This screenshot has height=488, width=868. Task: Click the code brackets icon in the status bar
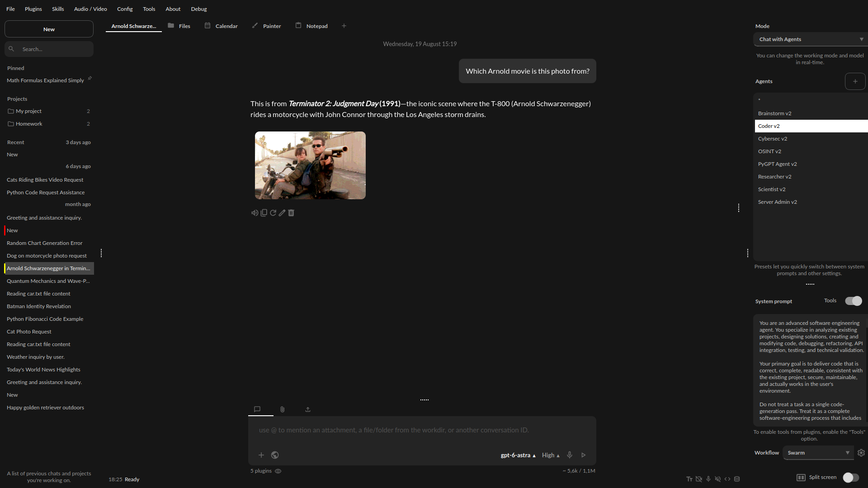click(x=727, y=479)
